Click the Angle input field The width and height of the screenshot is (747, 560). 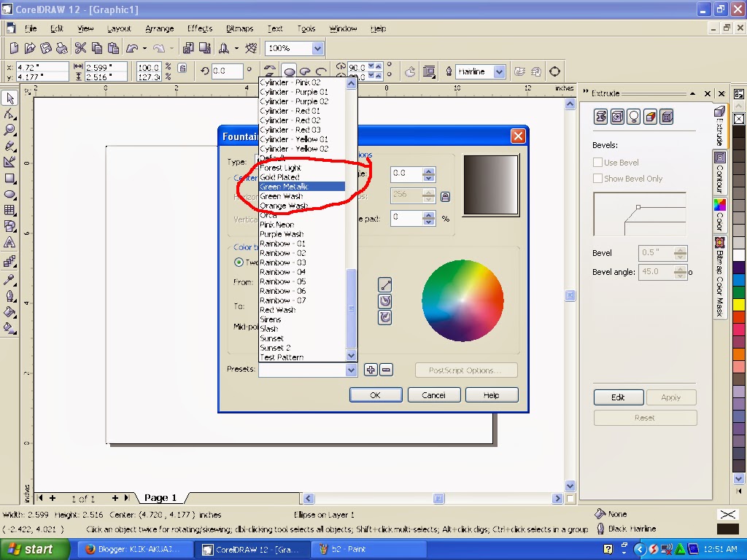[x=406, y=174]
